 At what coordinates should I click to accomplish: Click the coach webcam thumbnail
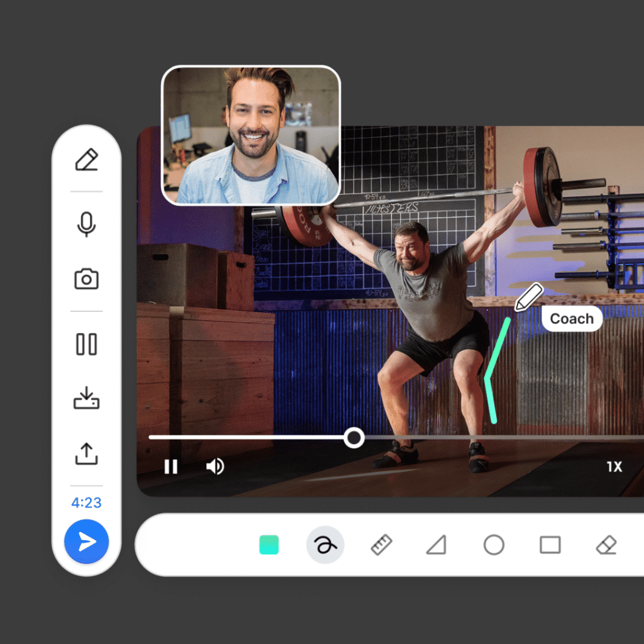(x=251, y=135)
